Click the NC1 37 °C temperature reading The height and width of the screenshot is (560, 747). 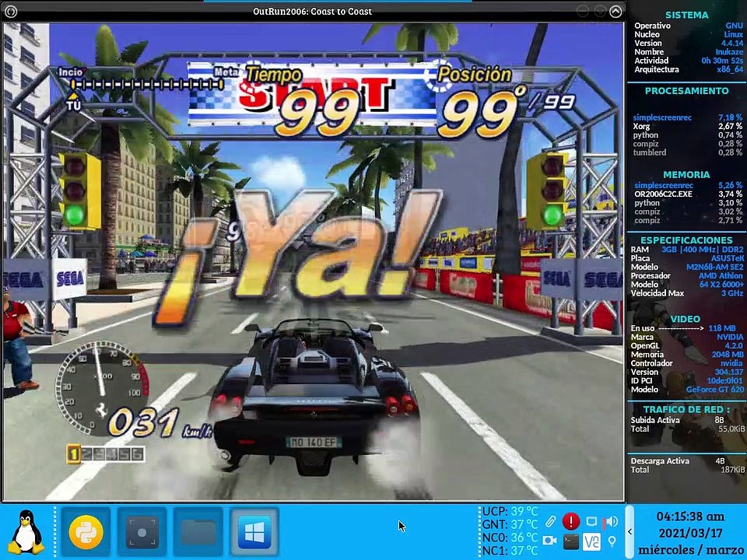[510, 551]
